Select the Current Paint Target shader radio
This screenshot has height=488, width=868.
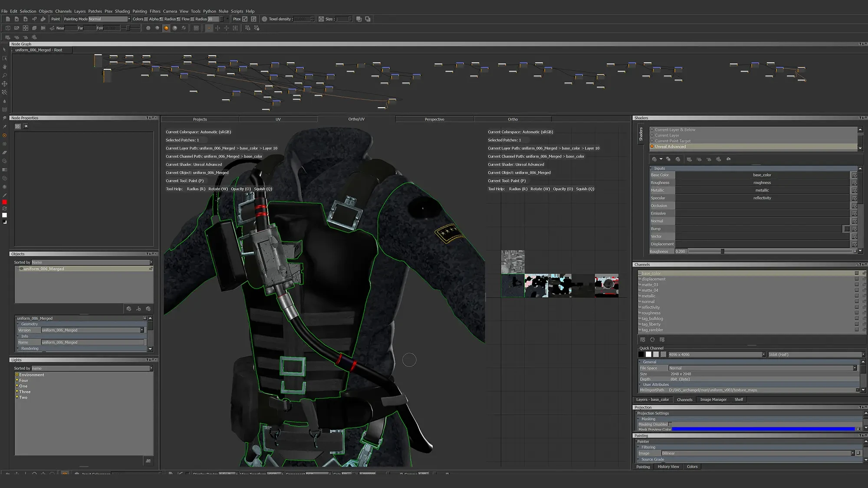pyautogui.click(x=652, y=141)
